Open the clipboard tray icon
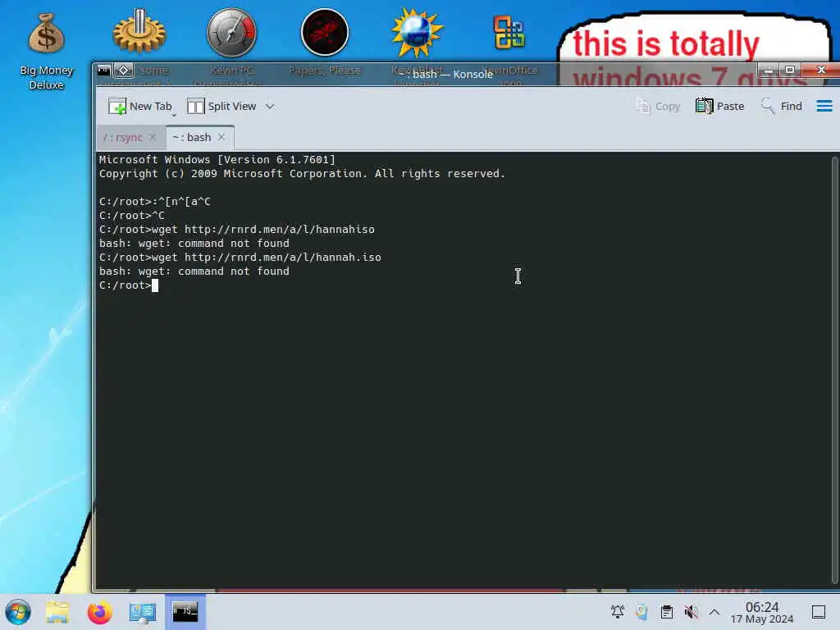The image size is (840, 630). 666,611
